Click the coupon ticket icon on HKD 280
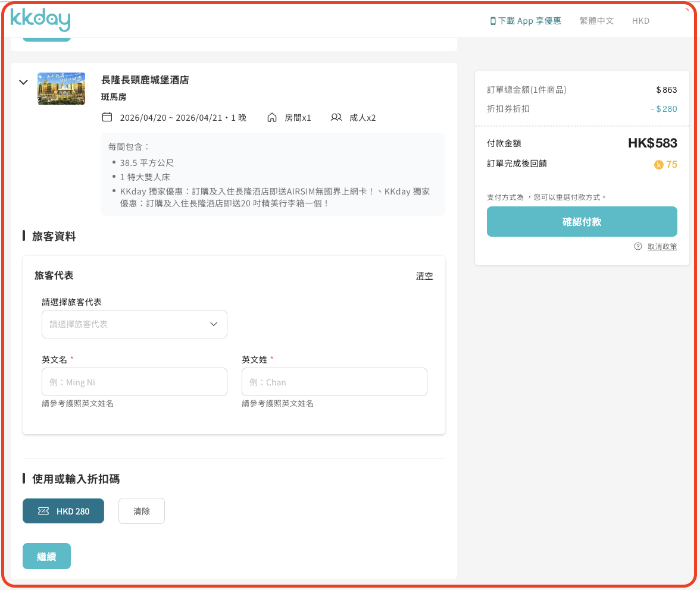The height and width of the screenshot is (590, 700). [x=43, y=511]
